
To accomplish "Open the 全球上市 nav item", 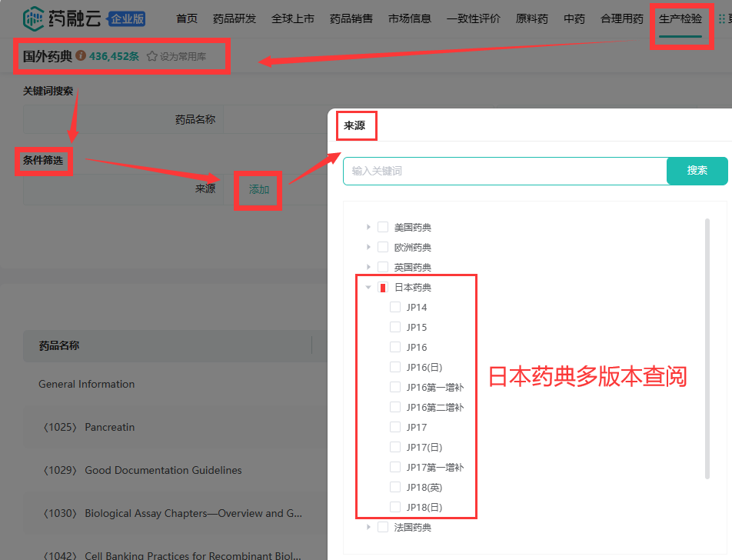I will [293, 18].
